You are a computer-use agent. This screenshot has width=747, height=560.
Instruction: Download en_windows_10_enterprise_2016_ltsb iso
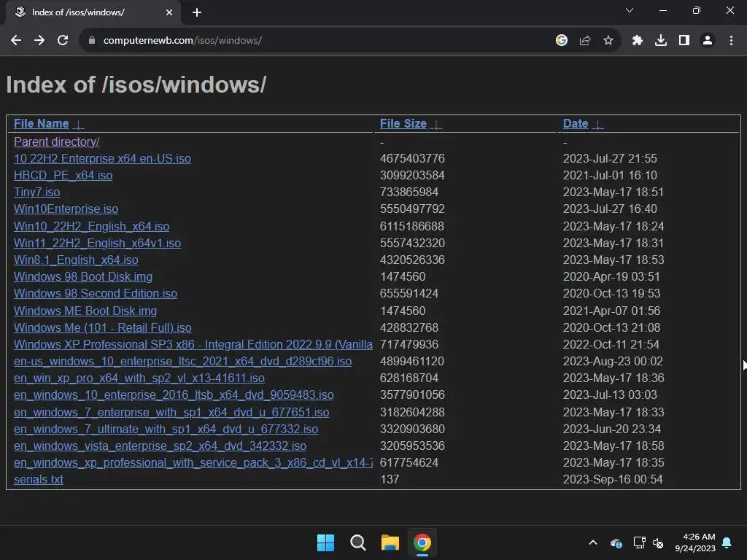click(174, 395)
